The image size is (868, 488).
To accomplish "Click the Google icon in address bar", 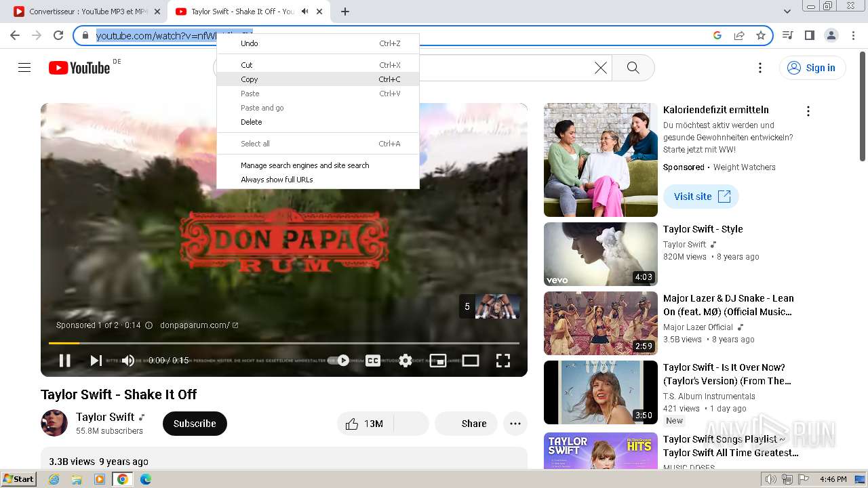I will coord(717,35).
